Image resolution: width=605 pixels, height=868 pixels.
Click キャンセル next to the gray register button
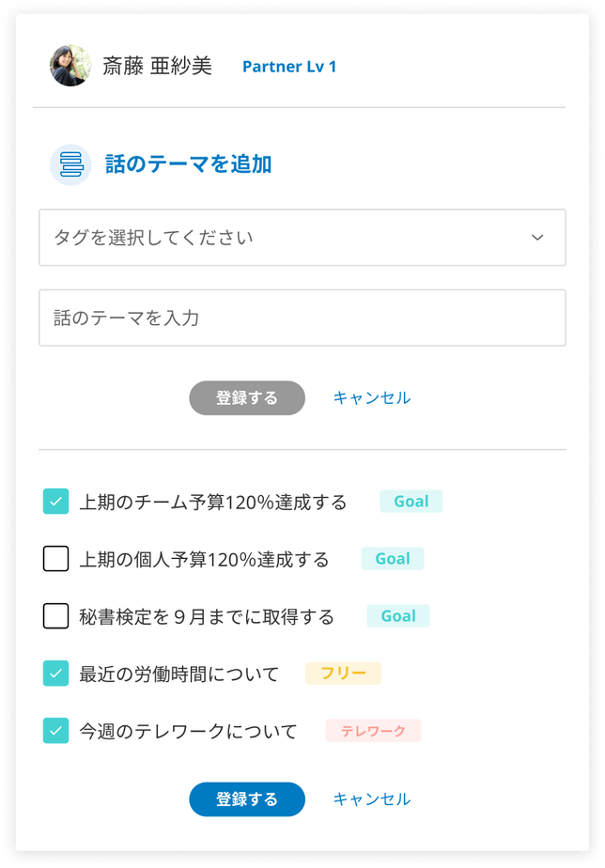coord(372,397)
